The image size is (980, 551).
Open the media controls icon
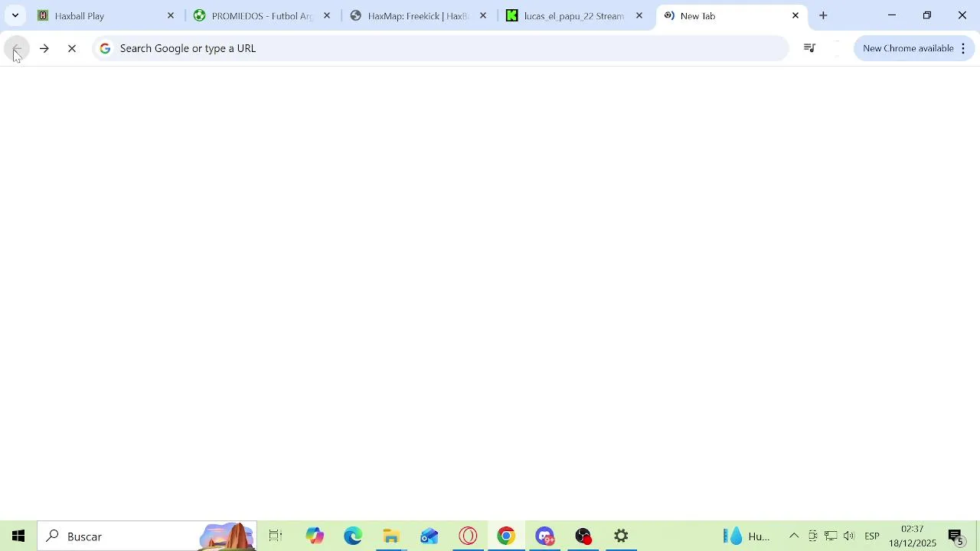tap(809, 48)
